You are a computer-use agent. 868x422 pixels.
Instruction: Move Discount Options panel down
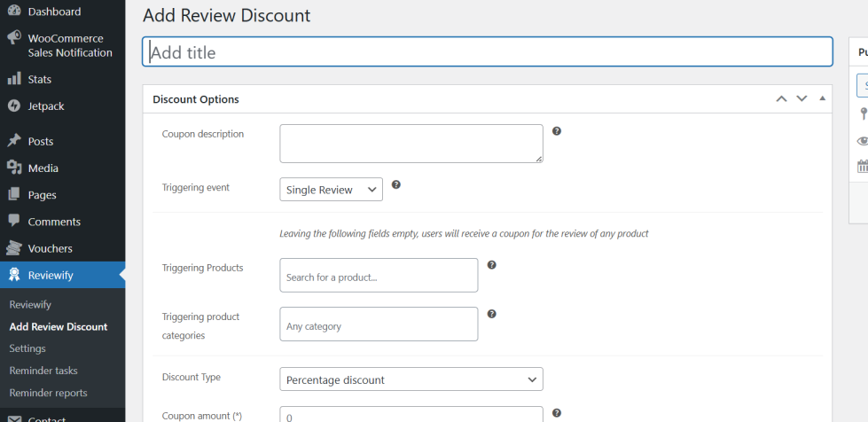click(x=802, y=99)
